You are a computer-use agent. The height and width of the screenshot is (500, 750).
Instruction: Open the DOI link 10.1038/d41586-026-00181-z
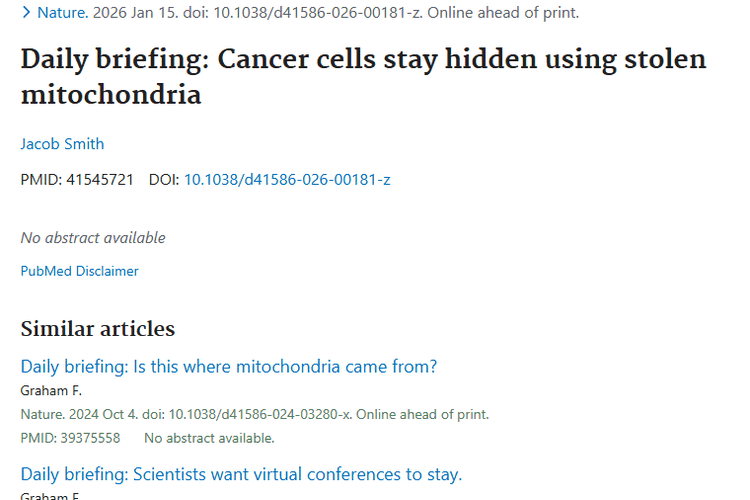click(x=287, y=180)
